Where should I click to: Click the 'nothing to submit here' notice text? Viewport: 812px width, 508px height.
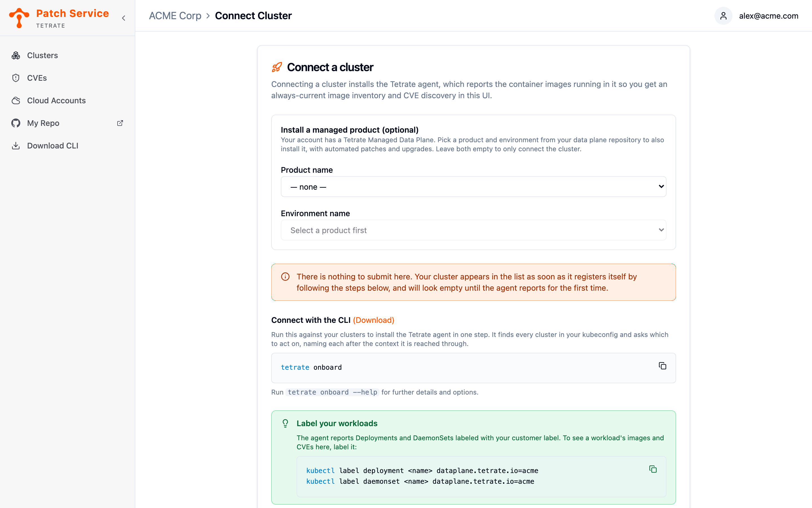[x=467, y=282]
